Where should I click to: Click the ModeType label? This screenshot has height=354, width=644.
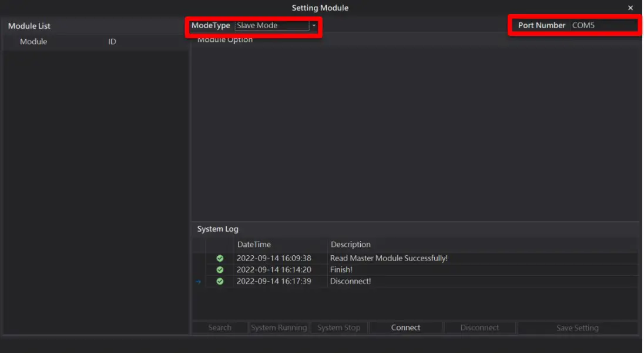point(211,25)
